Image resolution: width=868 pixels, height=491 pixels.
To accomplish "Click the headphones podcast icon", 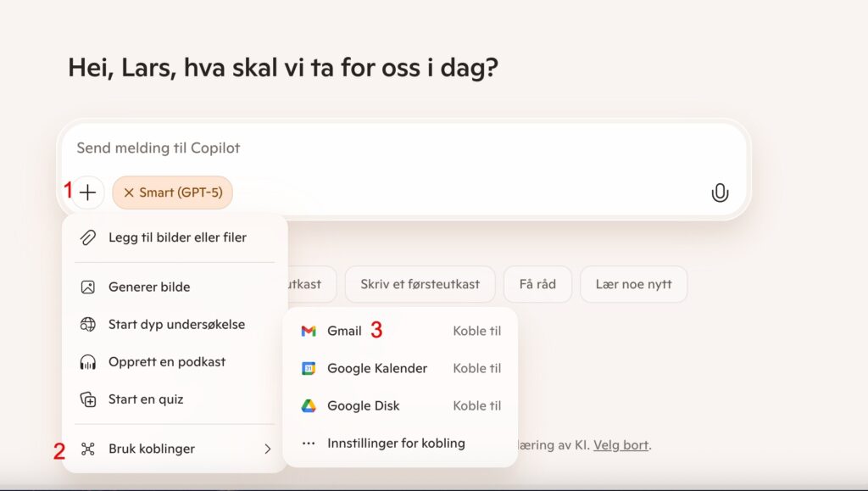I will click(88, 361).
